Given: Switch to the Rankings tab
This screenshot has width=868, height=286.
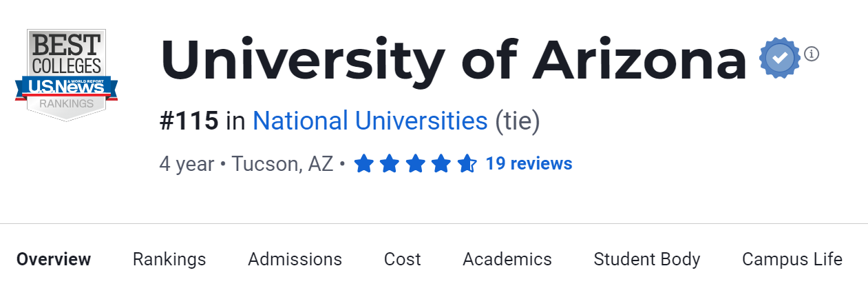Looking at the screenshot, I should point(169,259).
